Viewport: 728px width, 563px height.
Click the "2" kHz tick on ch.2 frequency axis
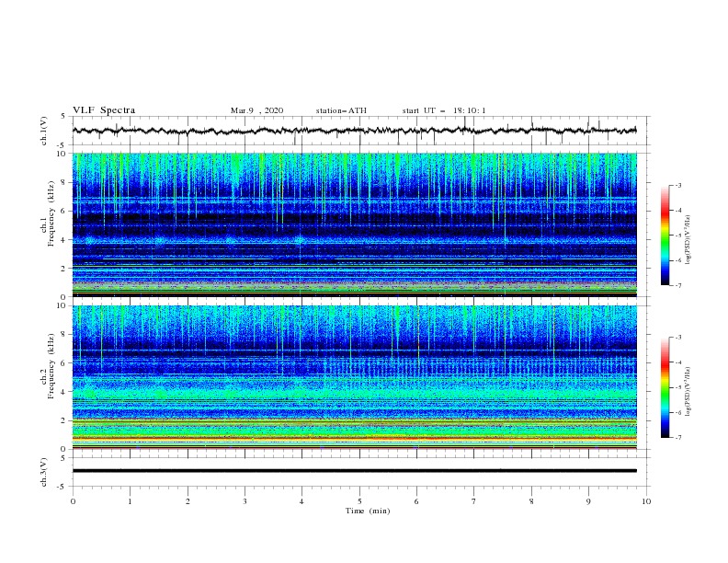(64, 420)
